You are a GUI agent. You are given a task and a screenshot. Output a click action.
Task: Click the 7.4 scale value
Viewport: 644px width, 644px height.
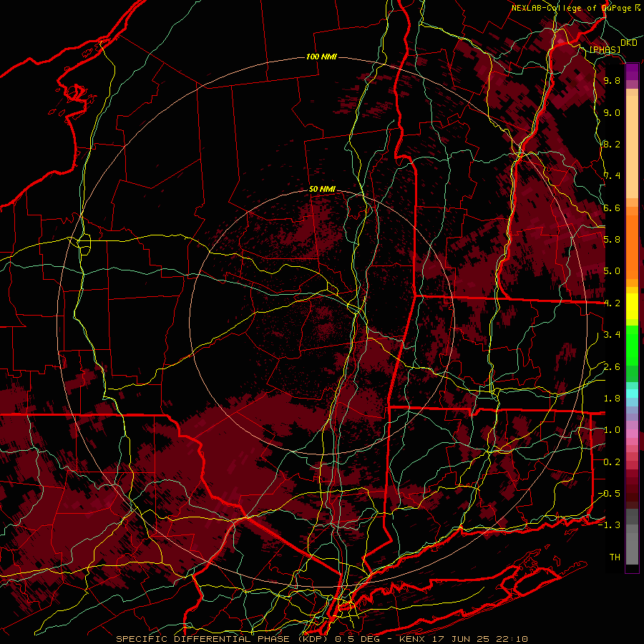[x=612, y=176]
